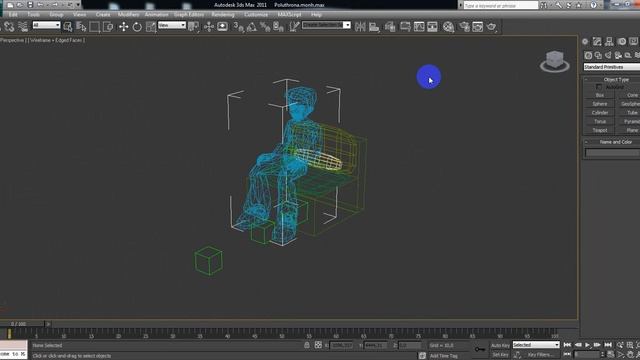Go to Start frame button
640x360 pixels.
tap(567, 345)
